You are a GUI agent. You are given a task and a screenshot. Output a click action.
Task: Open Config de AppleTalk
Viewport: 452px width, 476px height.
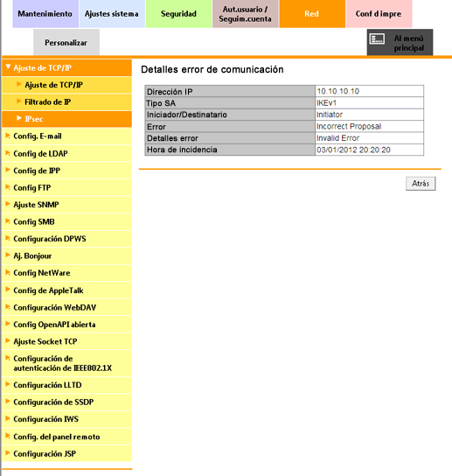click(x=66, y=290)
